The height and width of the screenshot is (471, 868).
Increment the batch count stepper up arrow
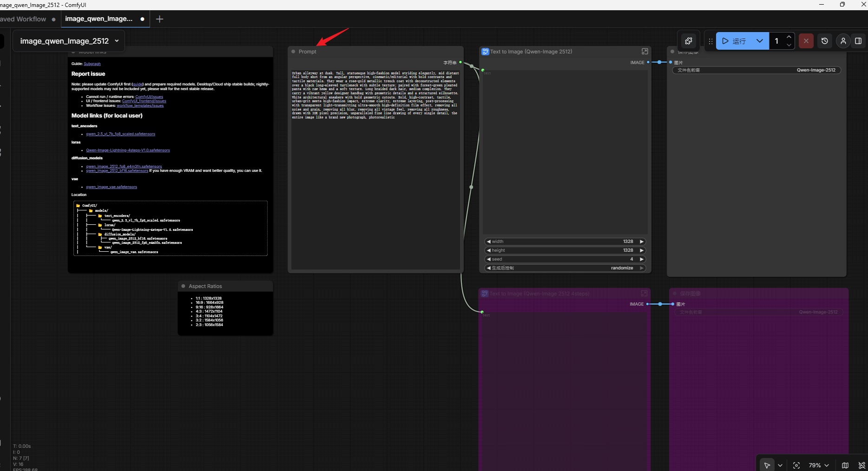click(789, 37)
